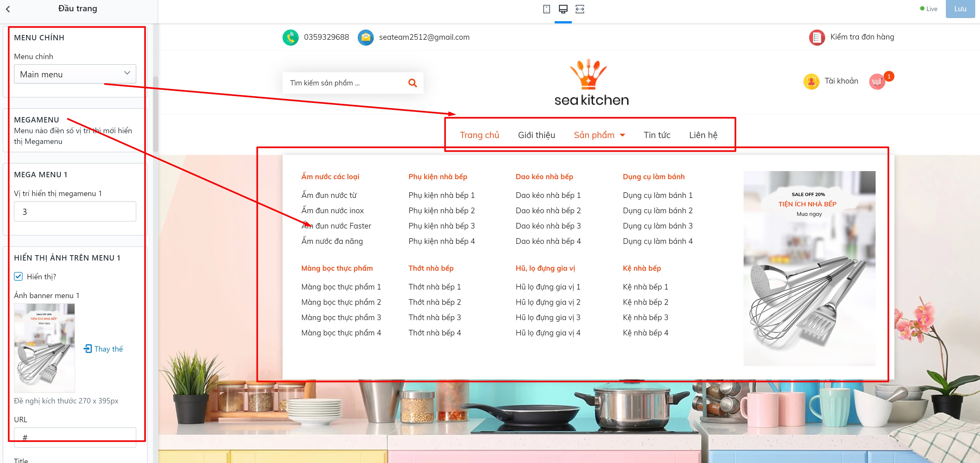The width and height of the screenshot is (980, 463).
Task: Open Sản phẩm menu item
Action: (x=594, y=135)
